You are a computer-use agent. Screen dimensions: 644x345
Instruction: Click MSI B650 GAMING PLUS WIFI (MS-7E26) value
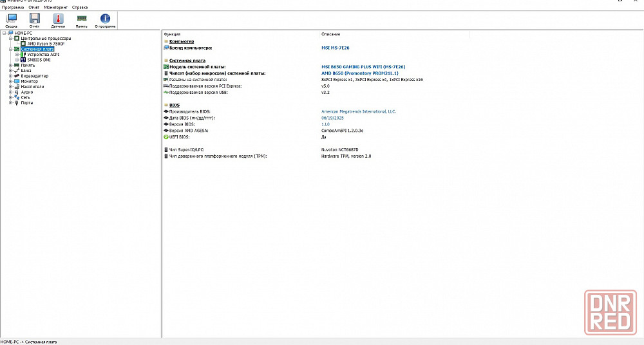[363, 66]
